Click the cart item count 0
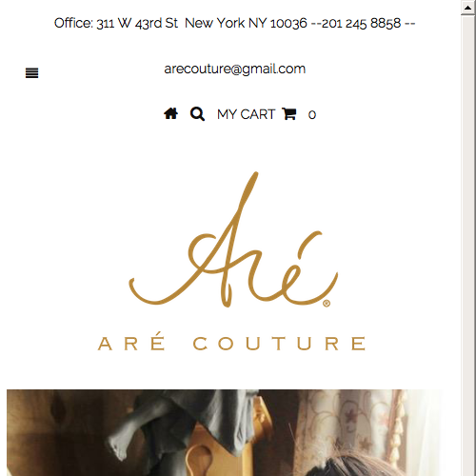The image size is (476, 476). 312,115
